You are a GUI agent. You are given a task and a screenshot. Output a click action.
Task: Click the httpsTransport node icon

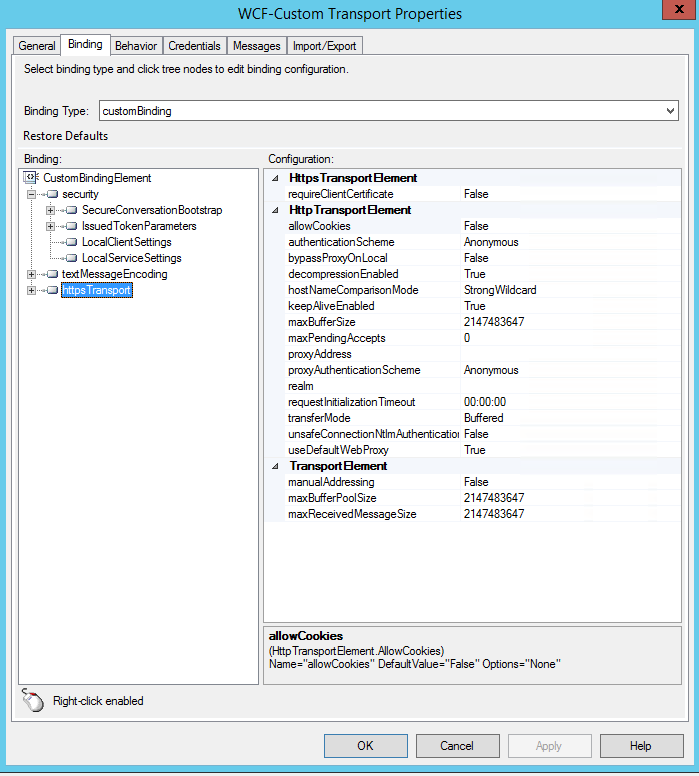(52, 290)
